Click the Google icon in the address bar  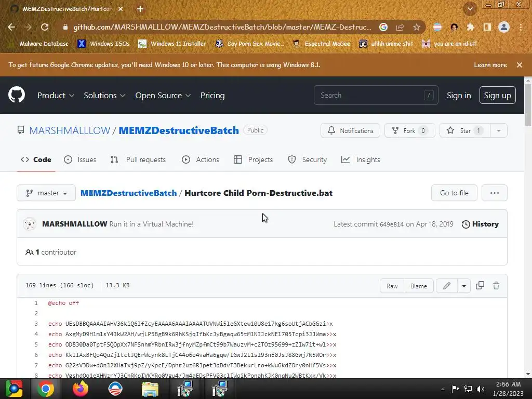[x=383, y=27]
